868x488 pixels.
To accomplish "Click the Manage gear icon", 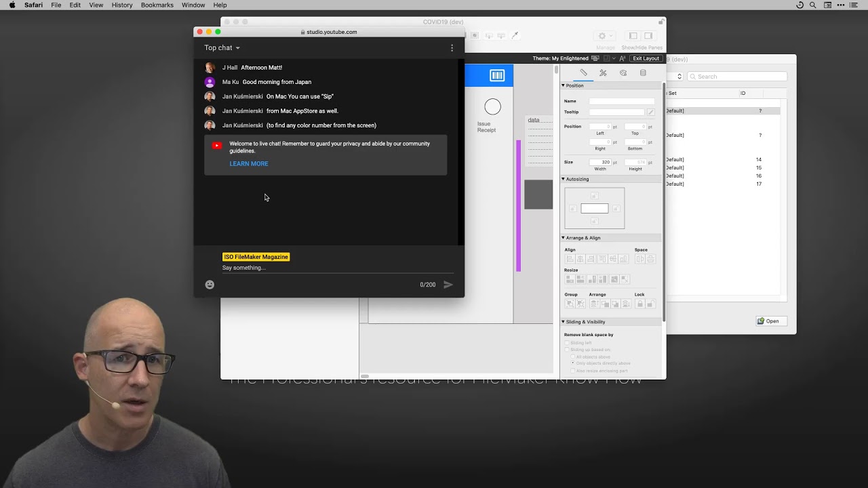I will point(601,36).
